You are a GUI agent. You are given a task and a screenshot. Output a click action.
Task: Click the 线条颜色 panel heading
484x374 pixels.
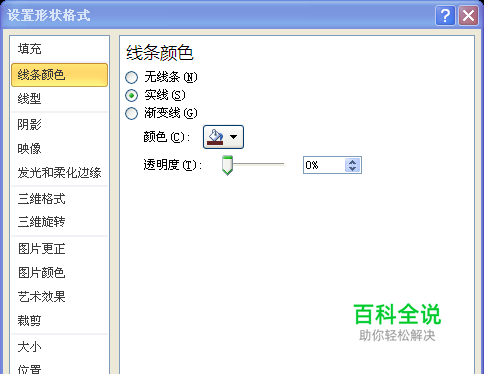(160, 53)
